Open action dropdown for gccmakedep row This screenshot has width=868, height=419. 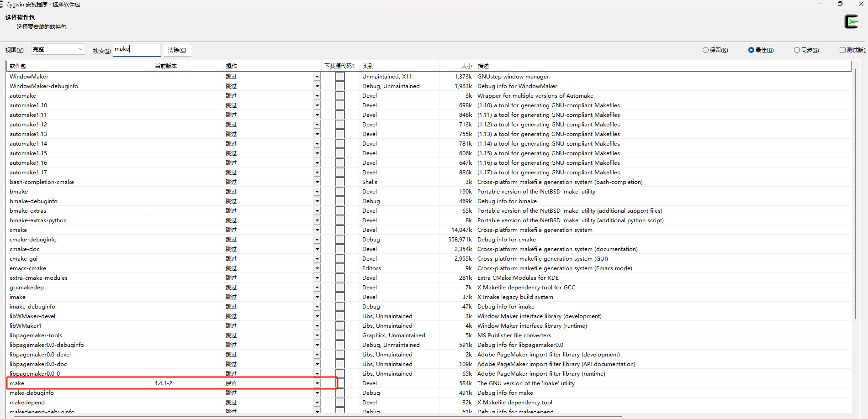317,288
